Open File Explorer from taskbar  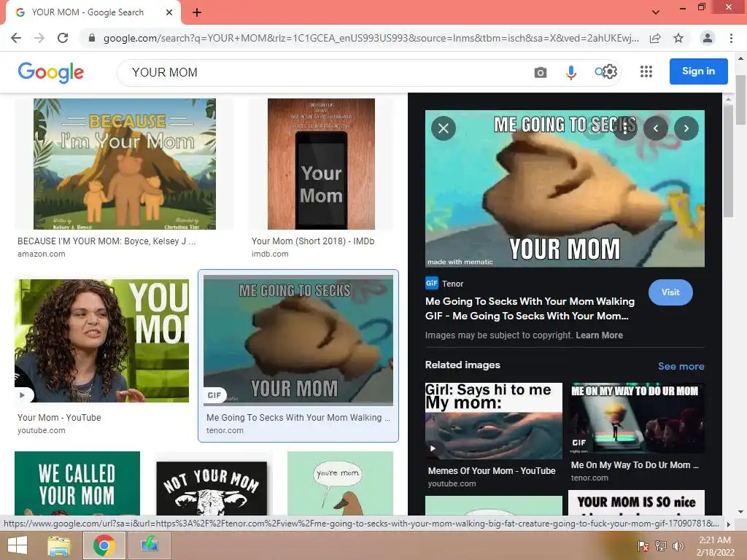pyautogui.click(x=59, y=545)
